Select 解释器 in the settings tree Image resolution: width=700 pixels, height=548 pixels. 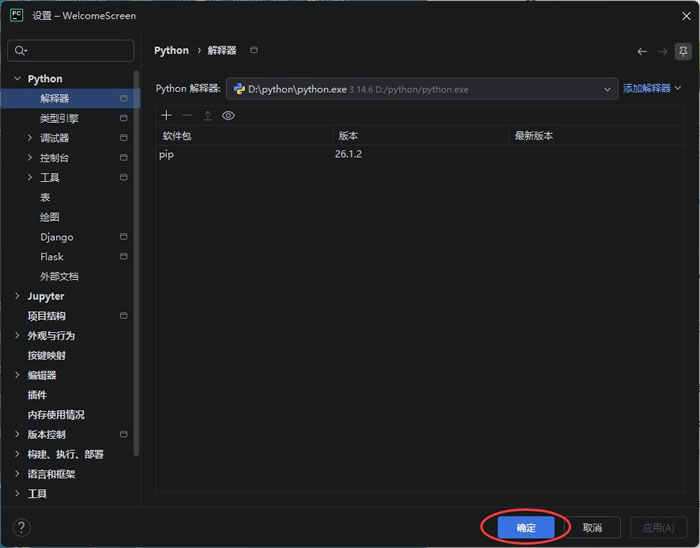pyautogui.click(x=54, y=98)
